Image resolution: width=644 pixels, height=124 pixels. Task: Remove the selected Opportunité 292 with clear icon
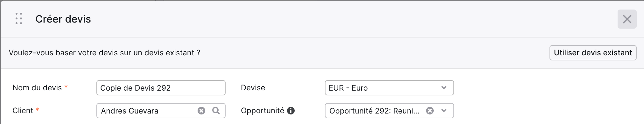pos(430,111)
